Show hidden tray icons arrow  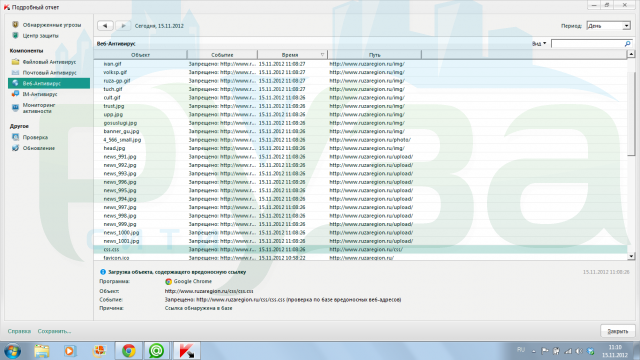[x=533, y=351]
